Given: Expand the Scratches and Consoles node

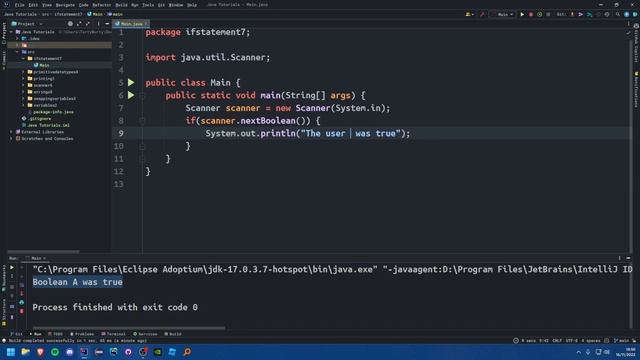Looking at the screenshot, I should [11, 138].
